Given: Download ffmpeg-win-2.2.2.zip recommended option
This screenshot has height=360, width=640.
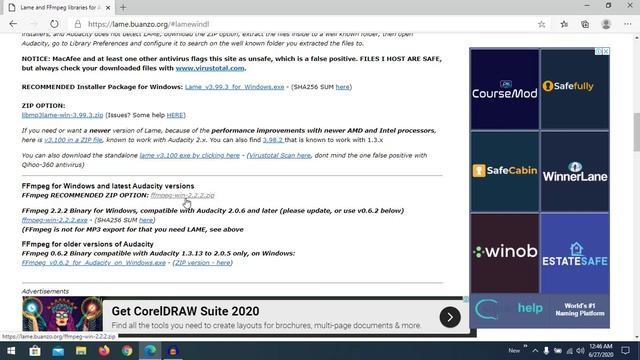Looking at the screenshot, I should (182, 196).
